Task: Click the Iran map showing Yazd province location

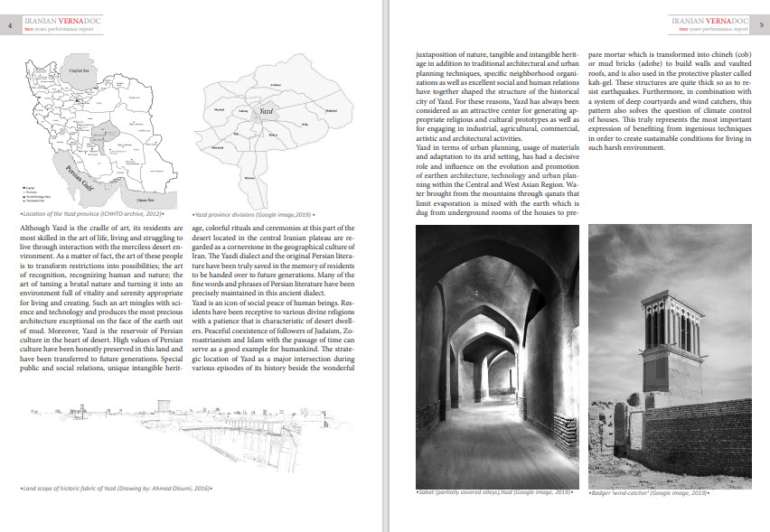Action: tap(100, 134)
